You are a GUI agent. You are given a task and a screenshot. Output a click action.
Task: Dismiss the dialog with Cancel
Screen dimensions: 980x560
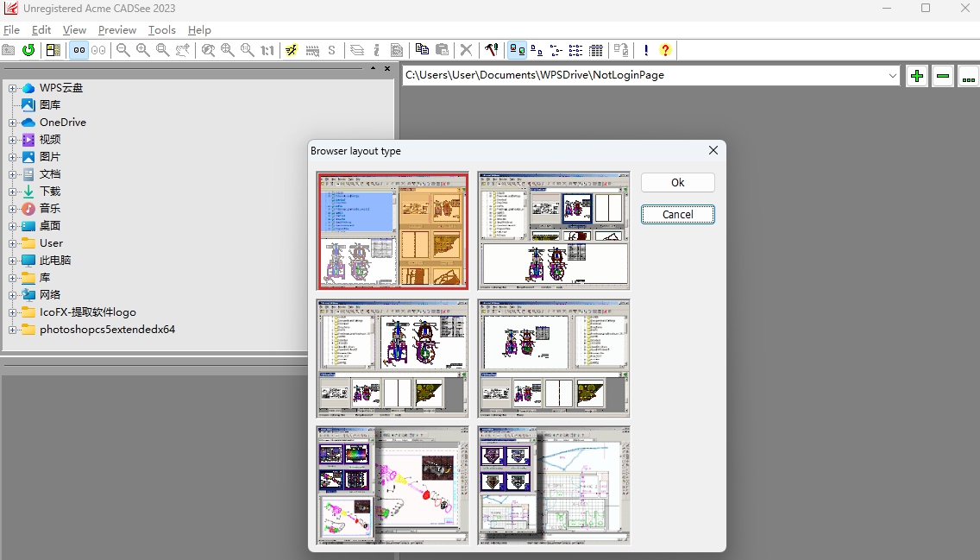coord(677,214)
